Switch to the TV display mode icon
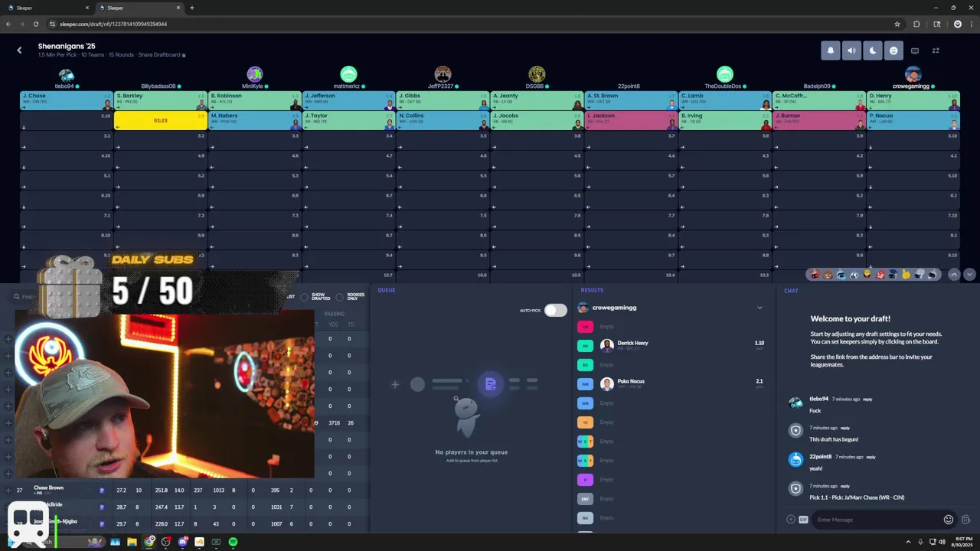Viewport: 980px width, 551px height. (914, 51)
